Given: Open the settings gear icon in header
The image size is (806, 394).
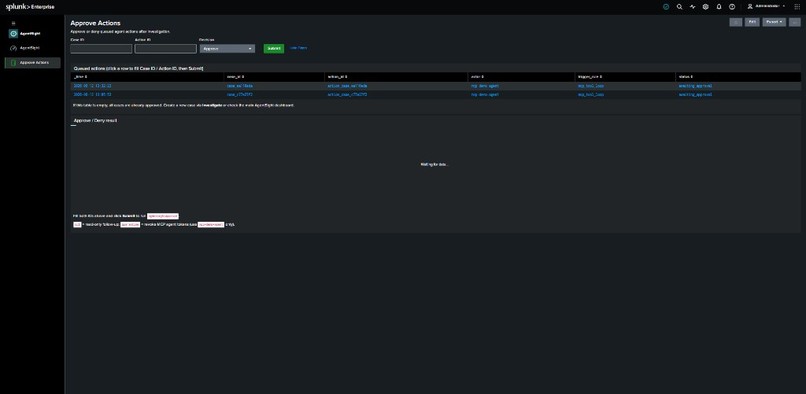Looking at the screenshot, I should tap(706, 7).
